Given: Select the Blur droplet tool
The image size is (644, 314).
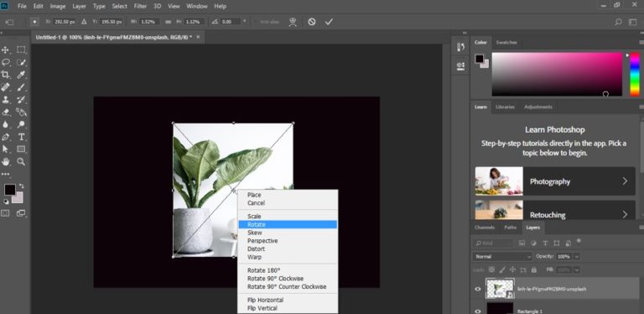Looking at the screenshot, I should pos(5,124).
